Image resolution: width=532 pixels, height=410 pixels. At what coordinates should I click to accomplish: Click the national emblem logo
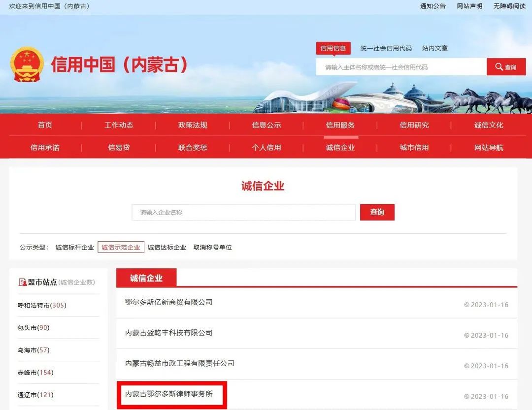27,64
